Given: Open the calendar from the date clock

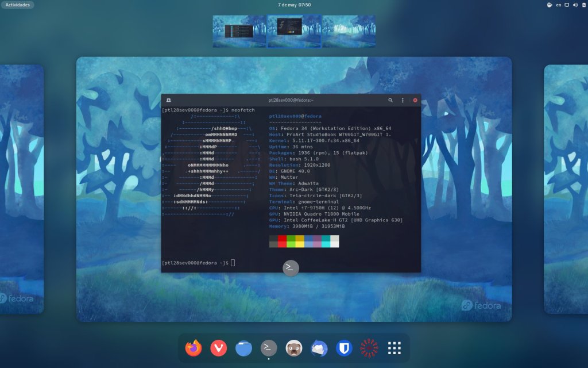Looking at the screenshot, I should [294, 5].
